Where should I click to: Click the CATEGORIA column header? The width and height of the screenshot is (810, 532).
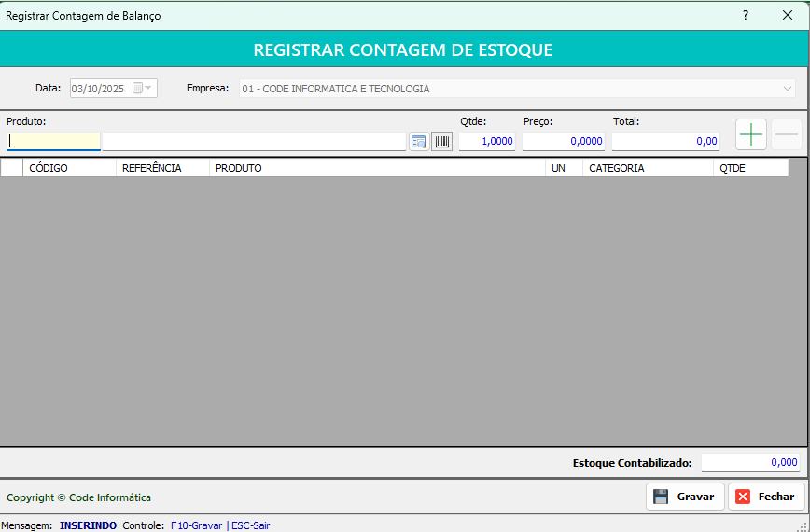(649, 168)
